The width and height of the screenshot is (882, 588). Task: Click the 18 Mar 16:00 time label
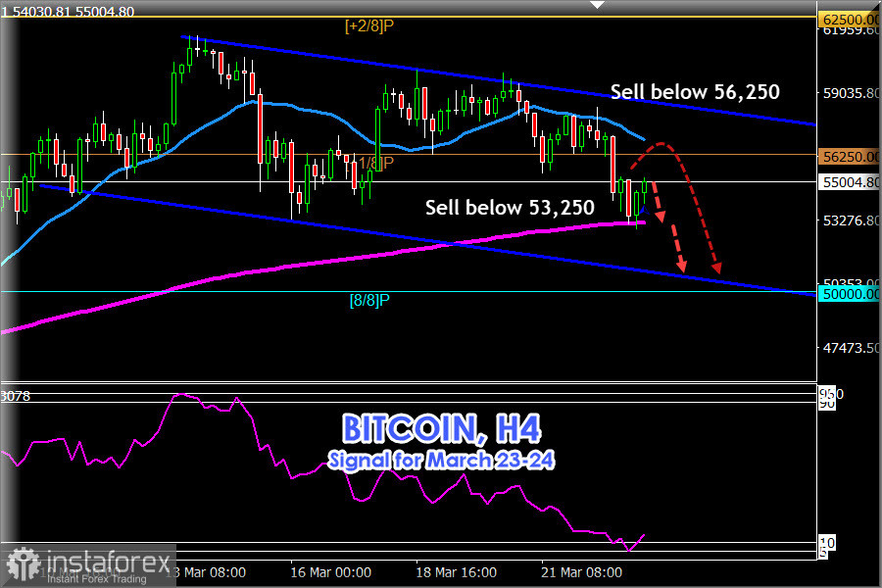pos(457,572)
